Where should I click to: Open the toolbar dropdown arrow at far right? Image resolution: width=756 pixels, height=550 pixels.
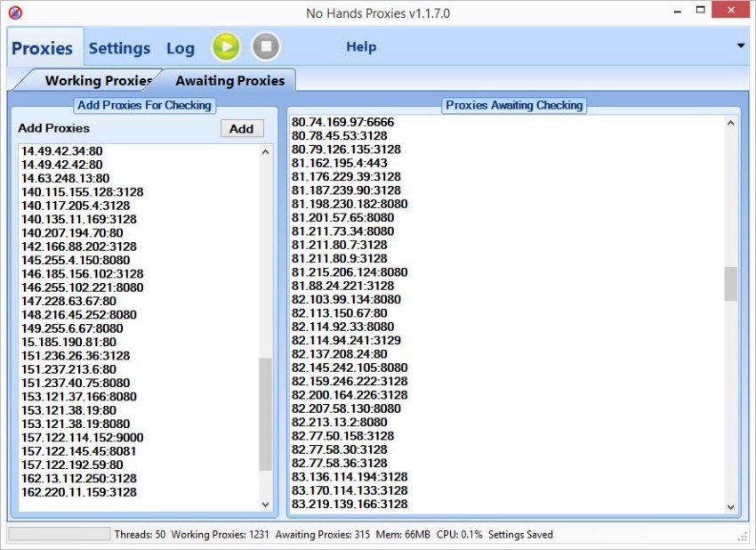click(741, 46)
